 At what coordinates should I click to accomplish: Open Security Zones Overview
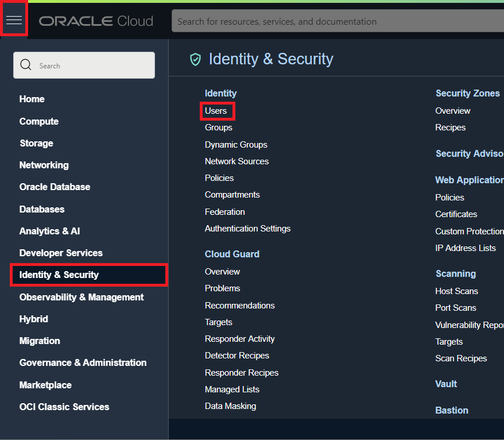click(452, 111)
